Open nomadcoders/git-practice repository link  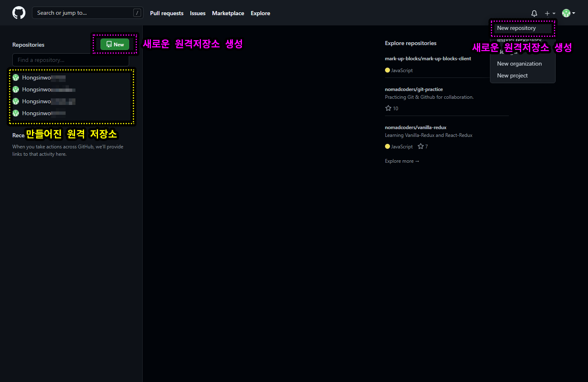coord(414,89)
